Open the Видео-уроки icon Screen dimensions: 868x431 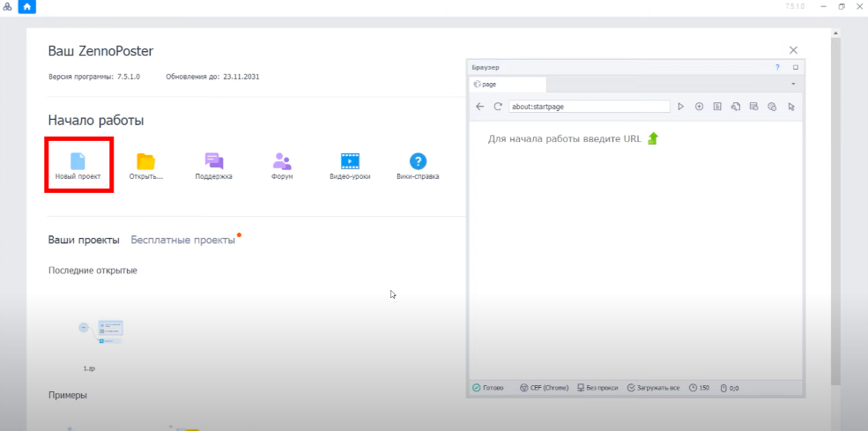(350, 161)
